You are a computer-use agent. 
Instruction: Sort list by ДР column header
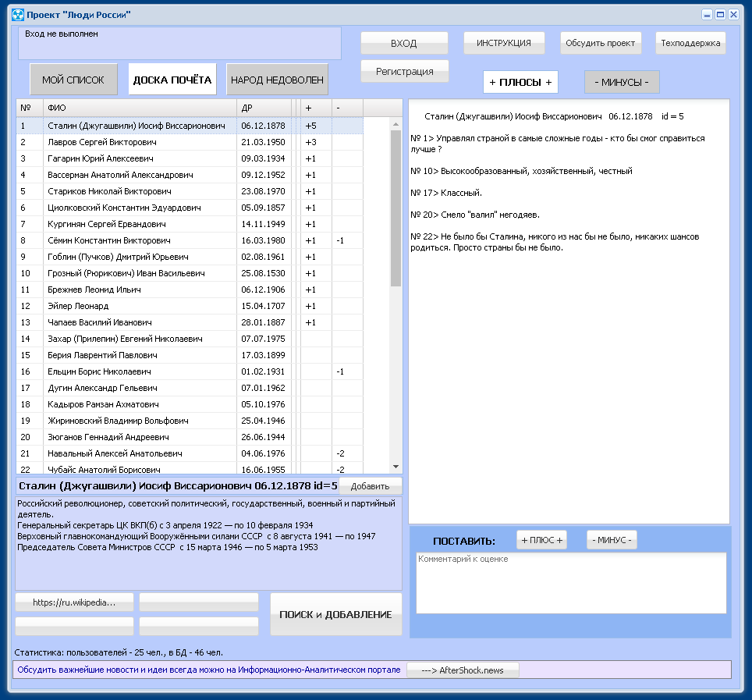(264, 108)
